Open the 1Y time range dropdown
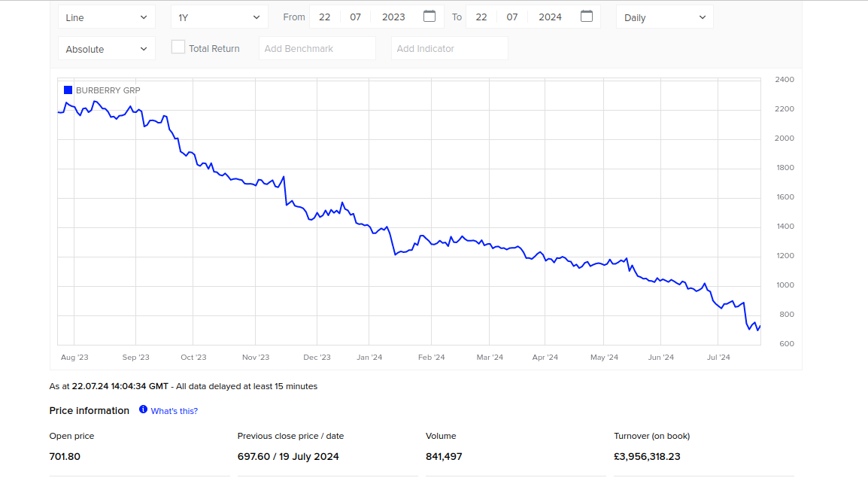Viewport: 868px width, 478px height. 219,17
